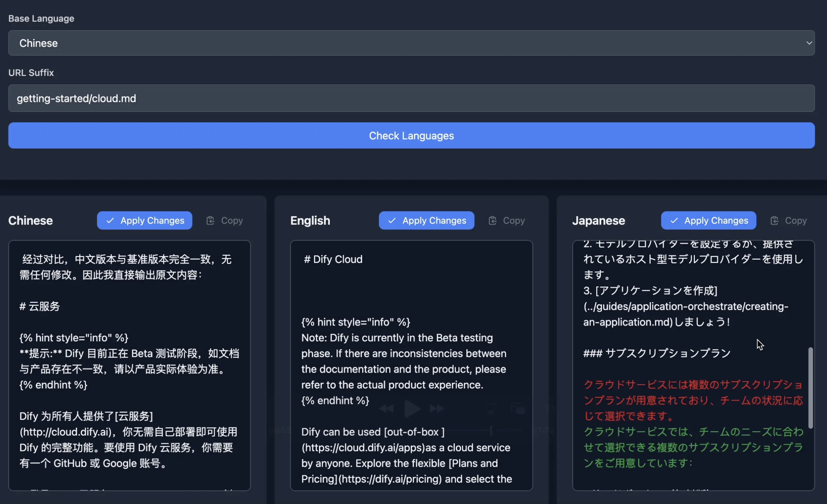Click the Check Languages button

[x=411, y=135]
